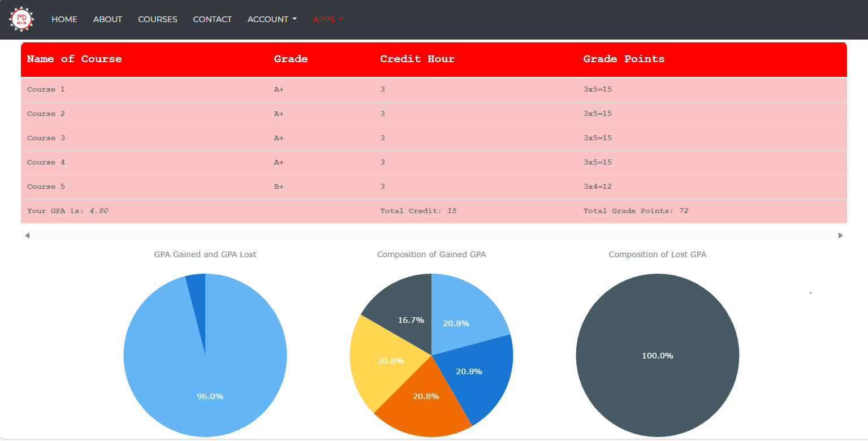Image resolution: width=868 pixels, height=441 pixels.
Task: Click the Name of Course column header
Action: click(x=74, y=59)
